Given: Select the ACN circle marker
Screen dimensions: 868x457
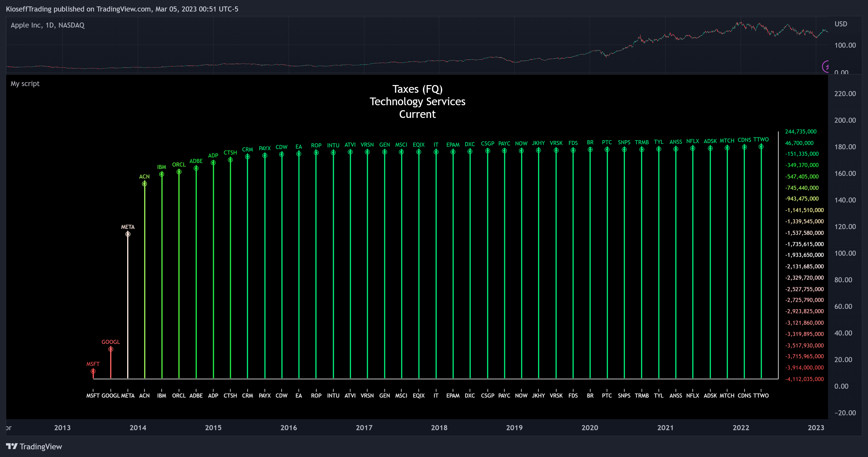Looking at the screenshot, I should 145,184.
